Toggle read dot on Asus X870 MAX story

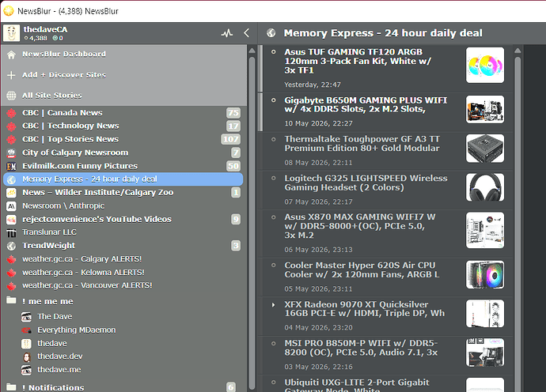tap(273, 217)
